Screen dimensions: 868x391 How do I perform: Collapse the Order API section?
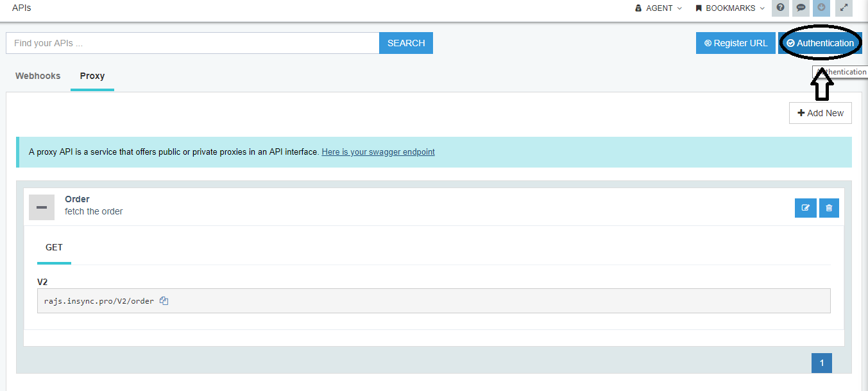[x=42, y=207]
